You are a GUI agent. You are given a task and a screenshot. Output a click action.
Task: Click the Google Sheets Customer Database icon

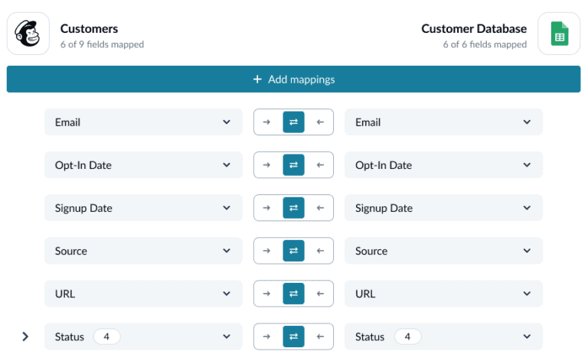559,34
